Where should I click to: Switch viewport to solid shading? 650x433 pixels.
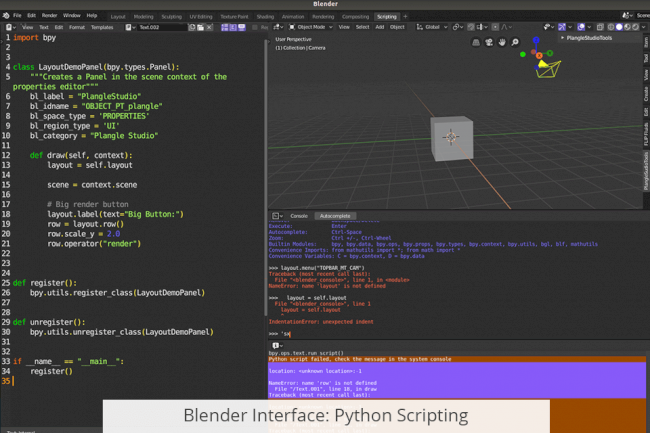pos(619,27)
